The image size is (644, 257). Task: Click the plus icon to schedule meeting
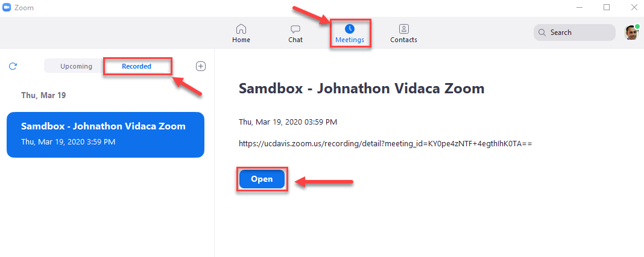coord(200,66)
